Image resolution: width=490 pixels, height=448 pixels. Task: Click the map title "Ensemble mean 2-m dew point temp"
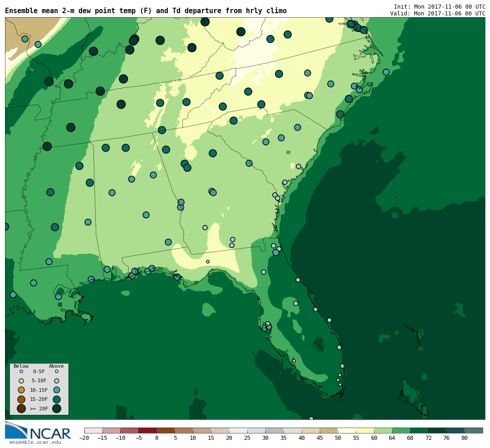pyautogui.click(x=71, y=11)
